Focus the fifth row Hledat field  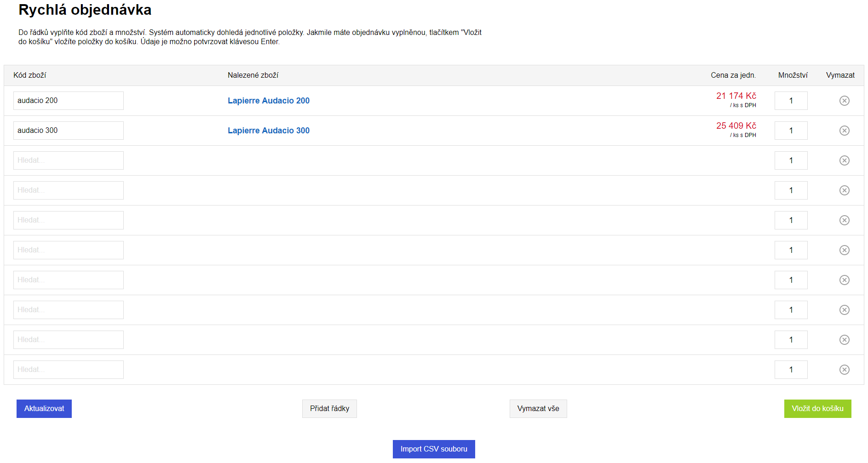(x=69, y=220)
